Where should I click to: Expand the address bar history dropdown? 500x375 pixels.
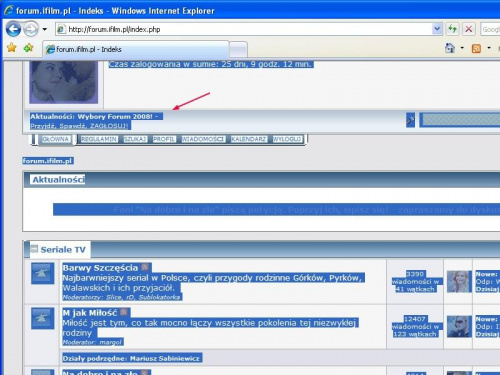click(437, 29)
